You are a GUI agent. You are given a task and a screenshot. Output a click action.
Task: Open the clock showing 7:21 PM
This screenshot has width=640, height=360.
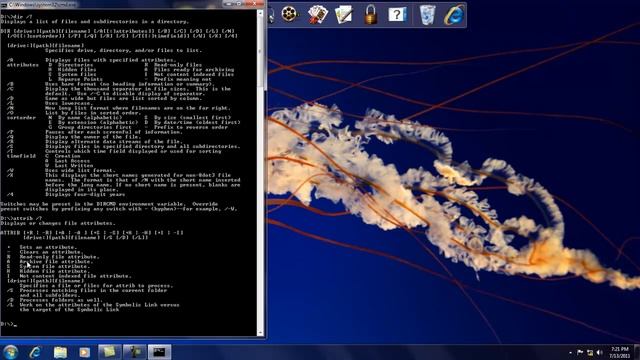619,352
